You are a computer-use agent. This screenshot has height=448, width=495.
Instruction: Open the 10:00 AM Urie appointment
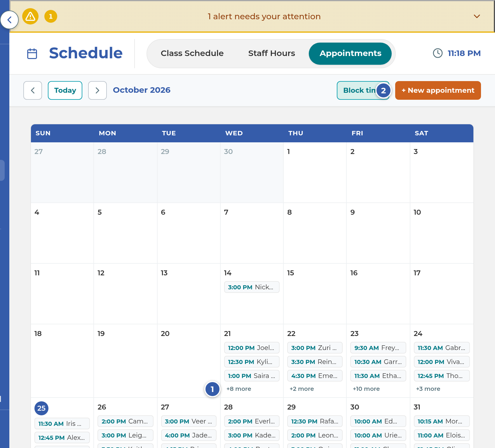tap(378, 435)
